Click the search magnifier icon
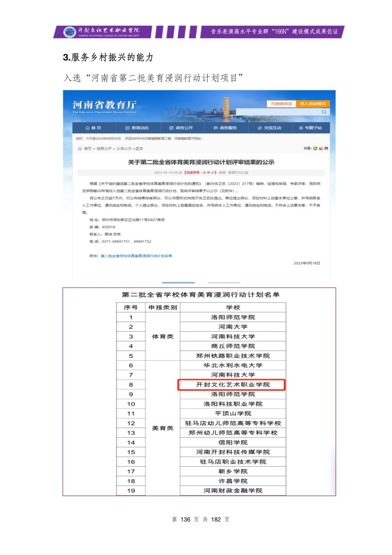Image resolution: width=392 pixels, height=555 pixels. [324, 112]
